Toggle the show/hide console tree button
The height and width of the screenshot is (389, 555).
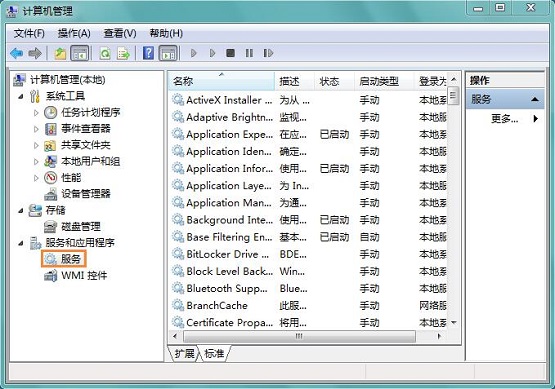click(x=80, y=53)
